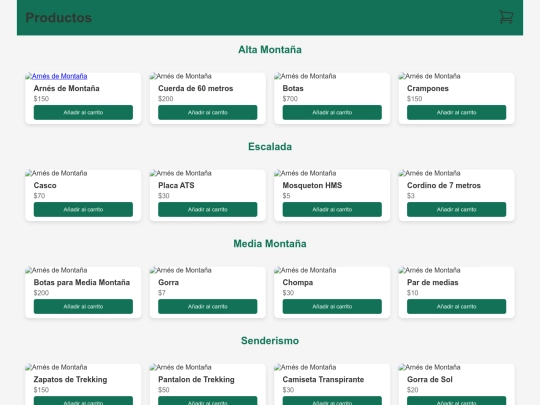Viewport: 540px width, 405px height.
Task: Click broken image in Par de medias card
Action: [429, 270]
